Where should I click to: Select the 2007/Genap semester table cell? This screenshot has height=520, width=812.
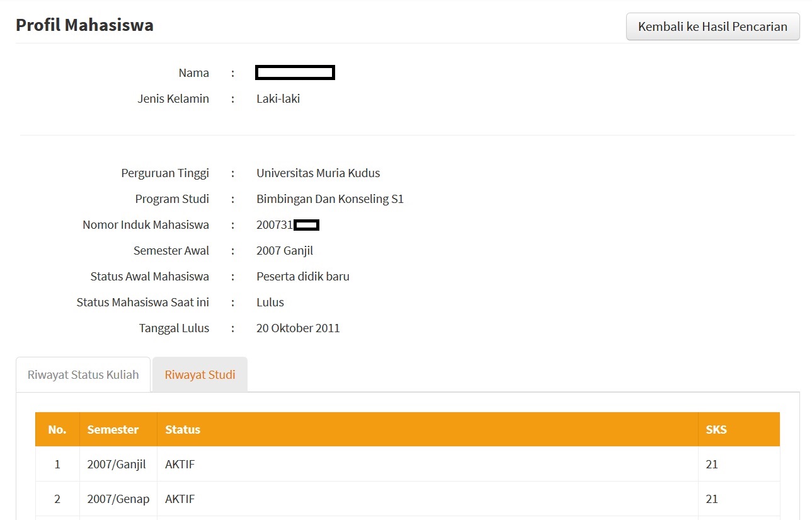(x=118, y=499)
